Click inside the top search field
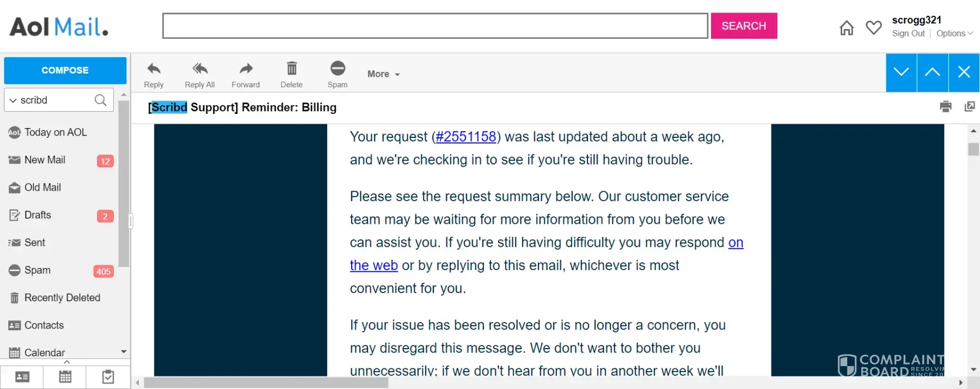This screenshot has width=980, height=389. (x=435, y=26)
